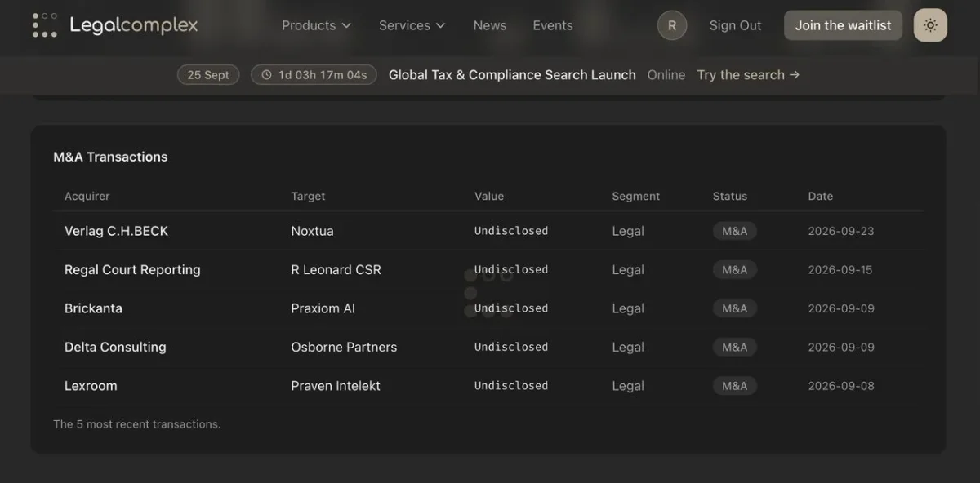Expand the Services dropdown menu
The height and width of the screenshot is (483, 980).
tap(412, 25)
